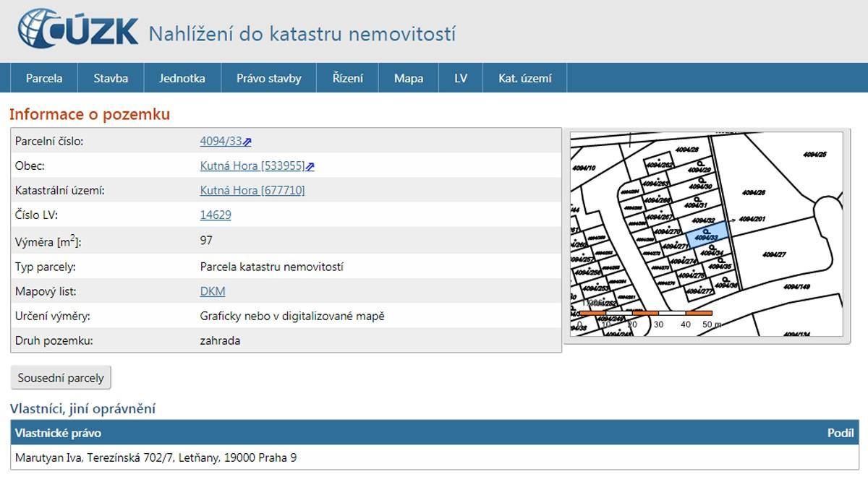Follow the Kutná Hora [533955] municipality link

coord(252,166)
